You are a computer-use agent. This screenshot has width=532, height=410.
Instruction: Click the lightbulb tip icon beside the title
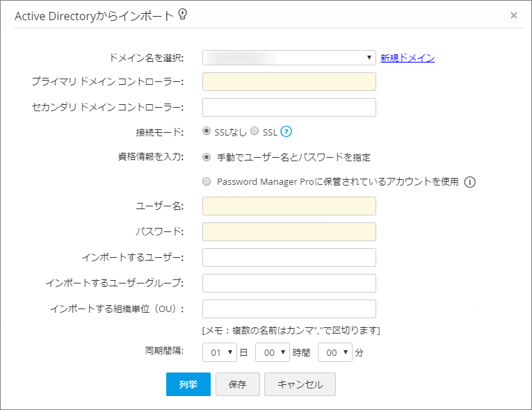(x=183, y=15)
